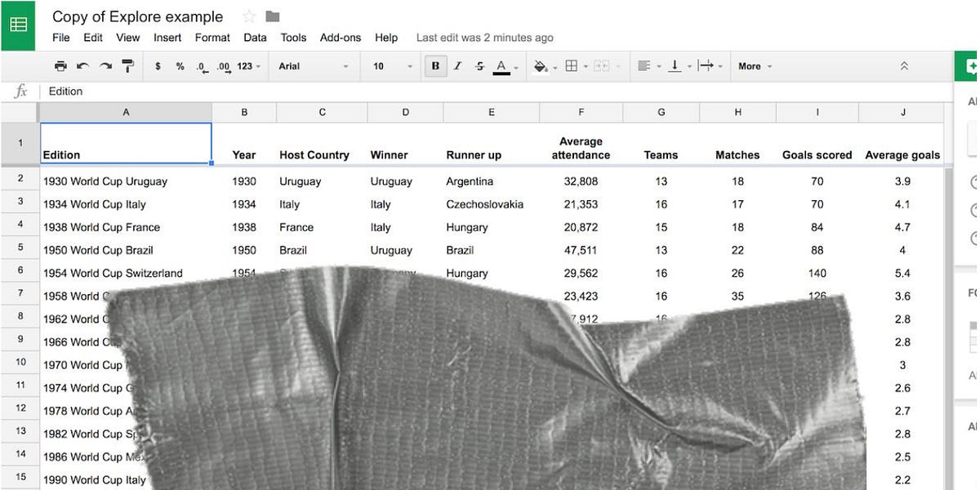Toggle strikethrough formatting
The width and height of the screenshot is (980, 490).
point(479,66)
